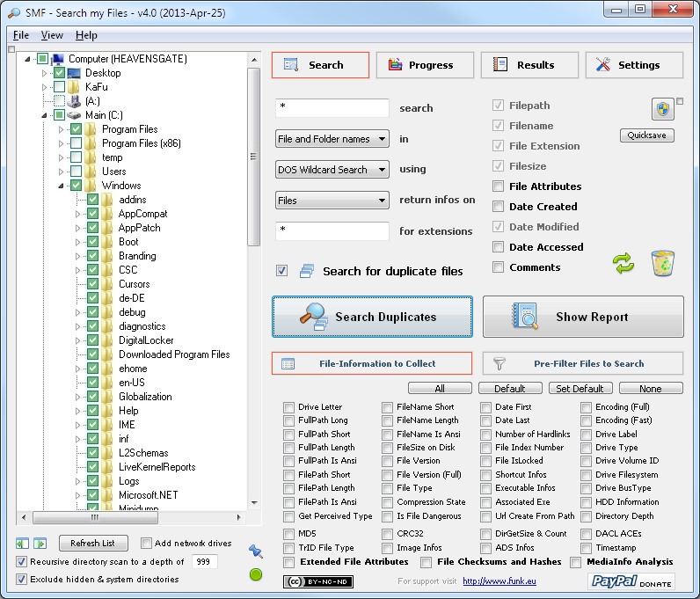Click the folder tree vertical scrollbar thumb
700x599 pixels.
click(253, 157)
